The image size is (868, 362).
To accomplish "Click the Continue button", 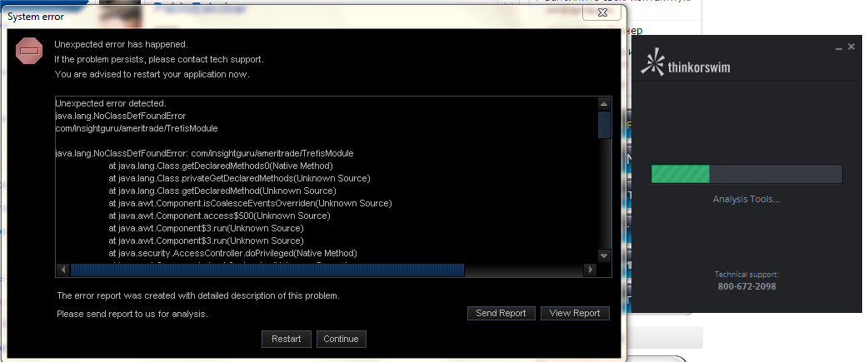I will click(341, 339).
